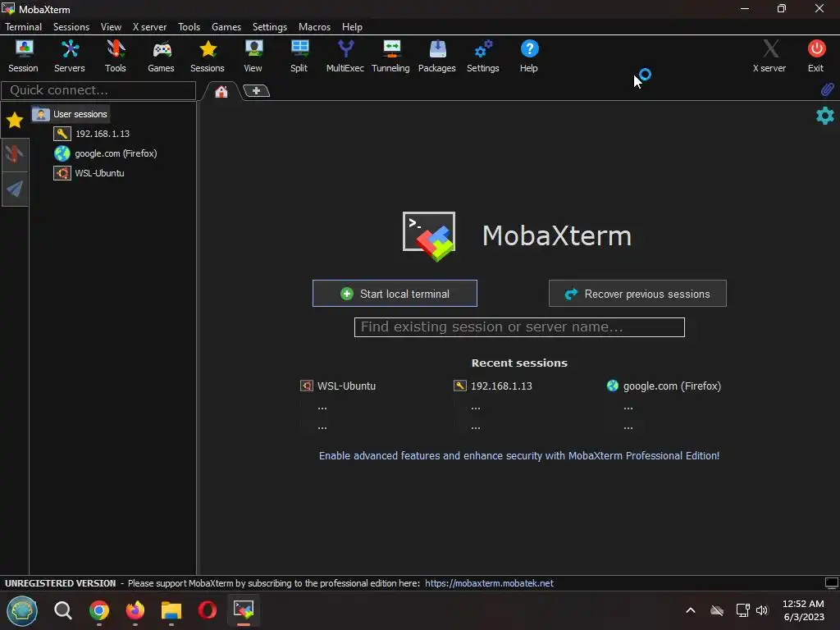The image size is (840, 630).
Task: Select the 192.168.1.13 session in sidebar
Action: tap(92, 134)
